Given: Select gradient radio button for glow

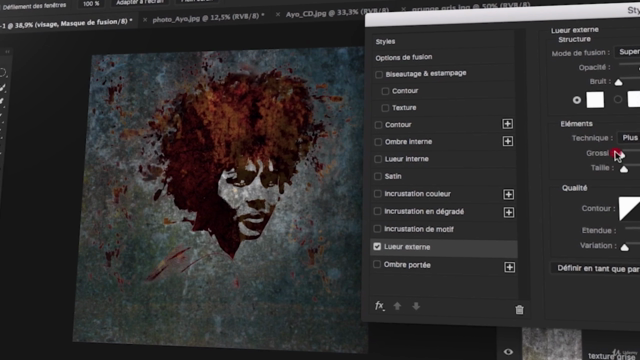Looking at the screenshot, I should [x=618, y=99].
